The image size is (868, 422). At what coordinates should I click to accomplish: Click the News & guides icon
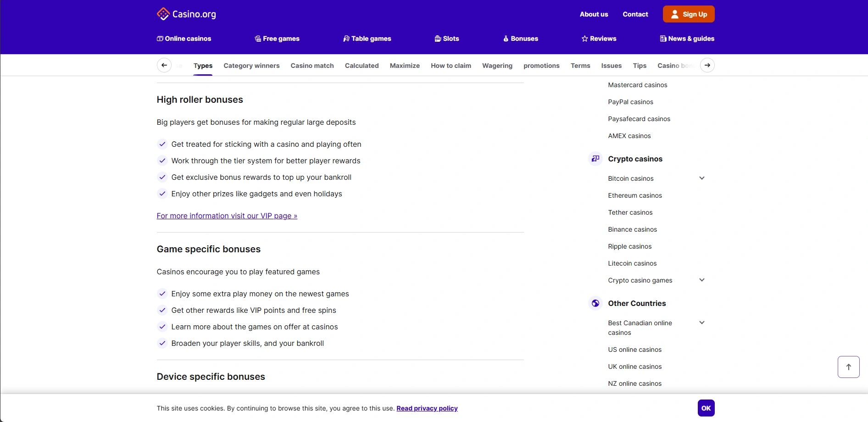663,39
